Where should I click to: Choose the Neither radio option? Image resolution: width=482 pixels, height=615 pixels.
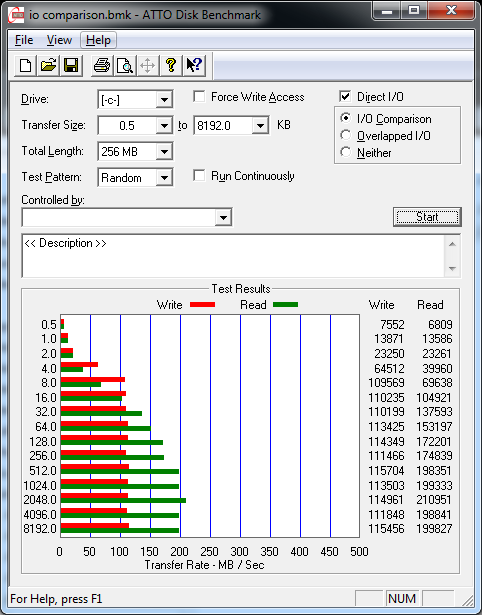coord(346,152)
